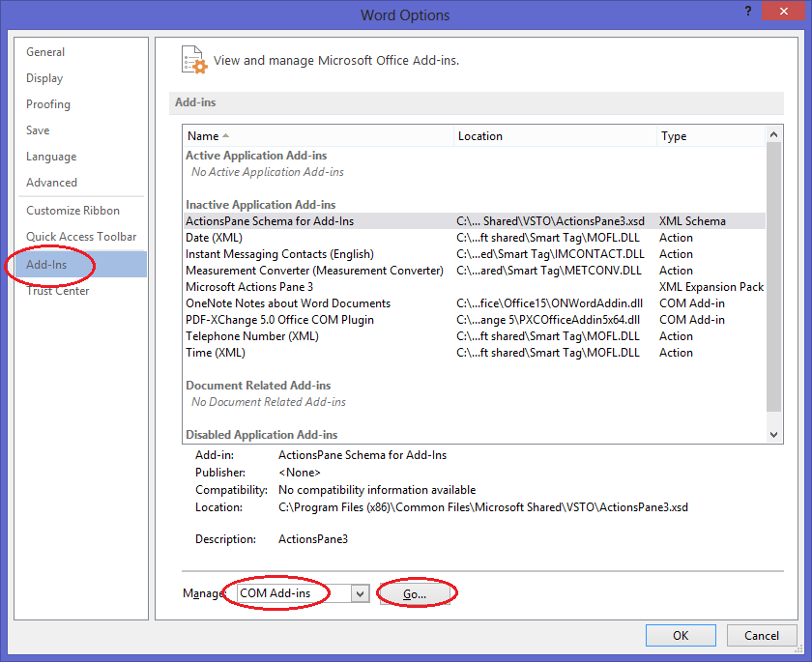Sort add-ins by Location column header
Viewport: 812px width, 662px height.
[555, 136]
